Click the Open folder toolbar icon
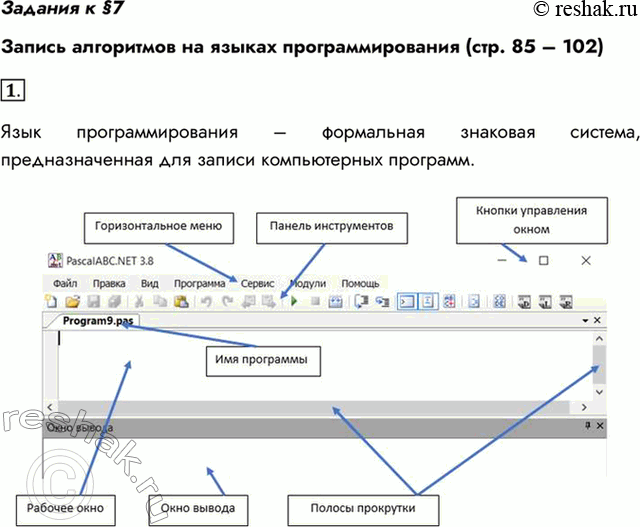 [x=72, y=301]
